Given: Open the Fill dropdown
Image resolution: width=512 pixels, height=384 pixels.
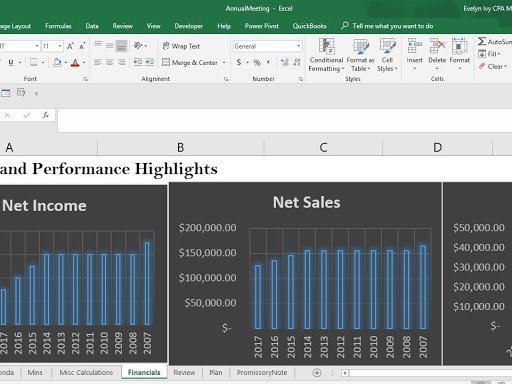Looking at the screenshot, I should (489, 54).
